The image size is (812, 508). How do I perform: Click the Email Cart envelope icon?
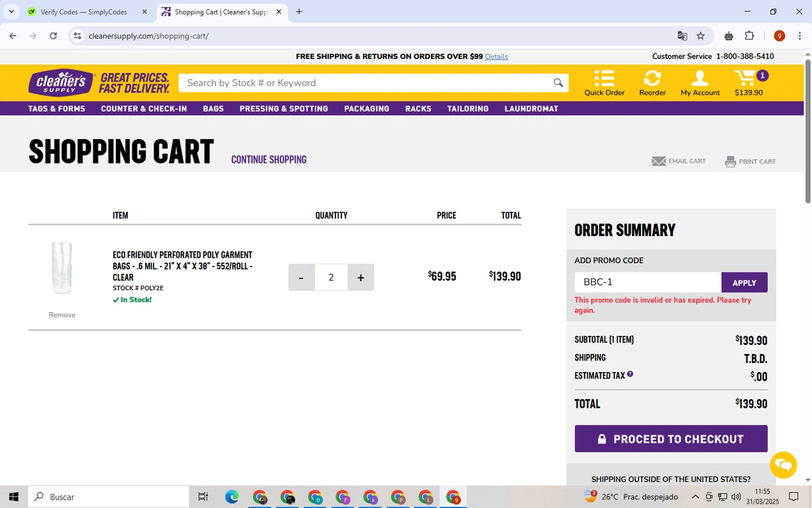pyautogui.click(x=658, y=161)
